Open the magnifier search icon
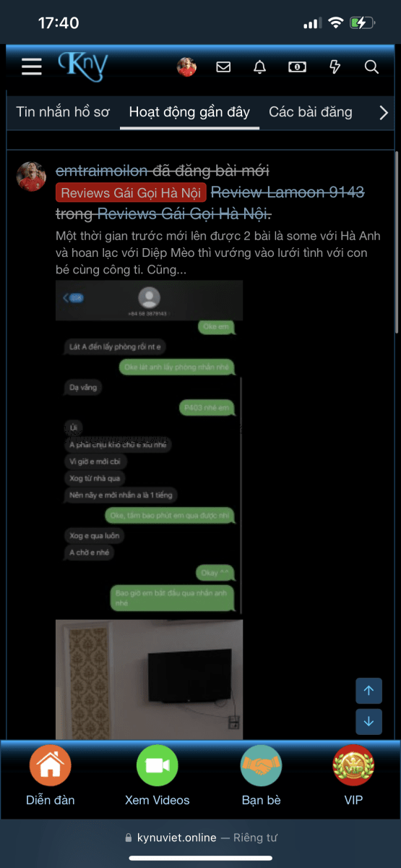401x868 pixels. pos(371,67)
